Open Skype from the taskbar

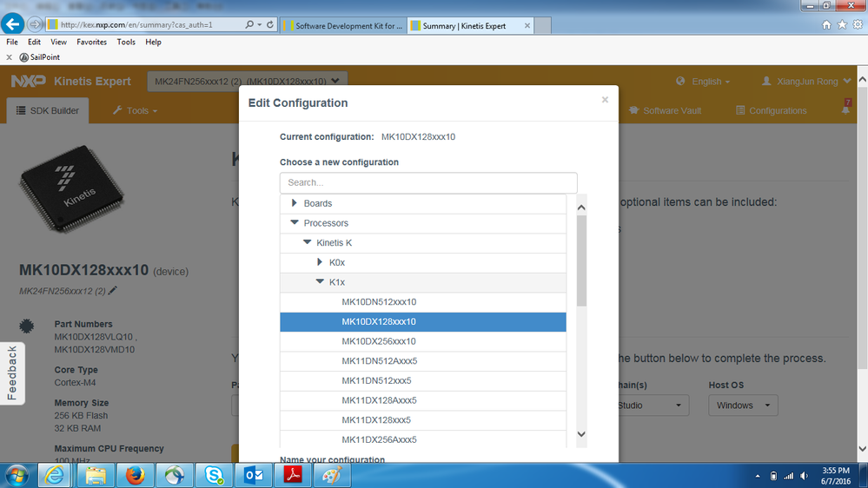(214, 475)
